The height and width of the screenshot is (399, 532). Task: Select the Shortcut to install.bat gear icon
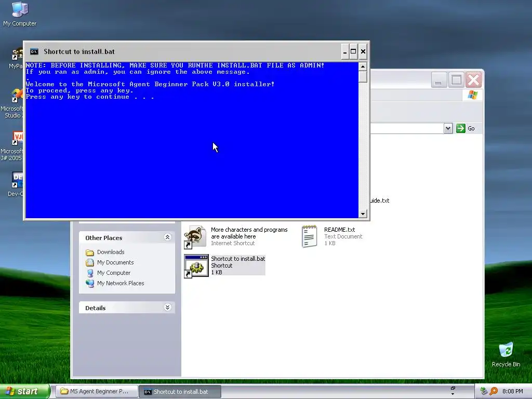(196, 266)
